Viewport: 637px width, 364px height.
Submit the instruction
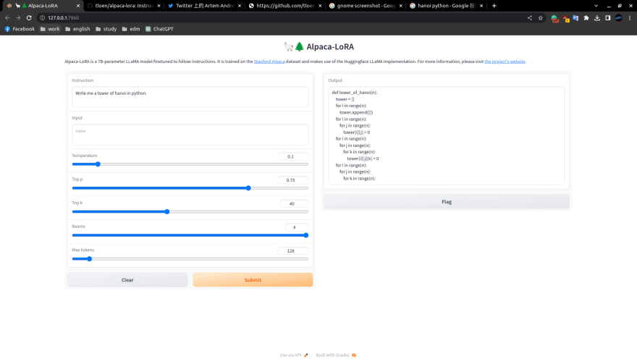click(253, 280)
